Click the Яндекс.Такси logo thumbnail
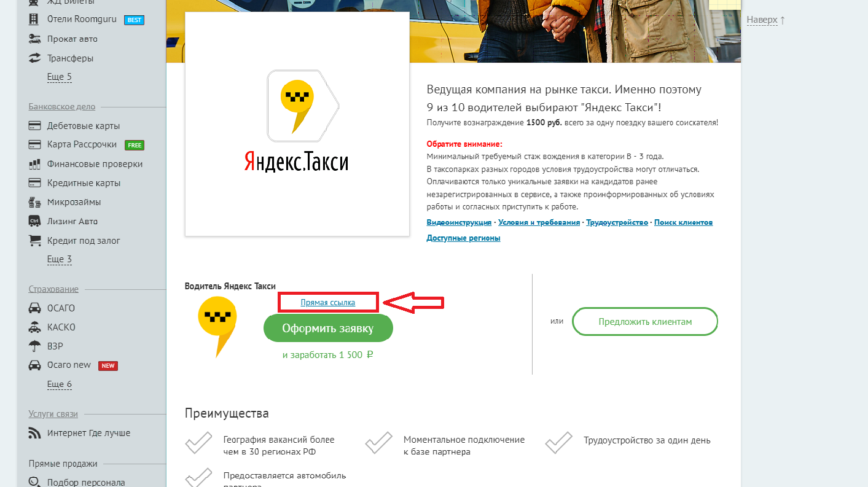Image resolution: width=868 pixels, height=487 pixels. (297, 123)
